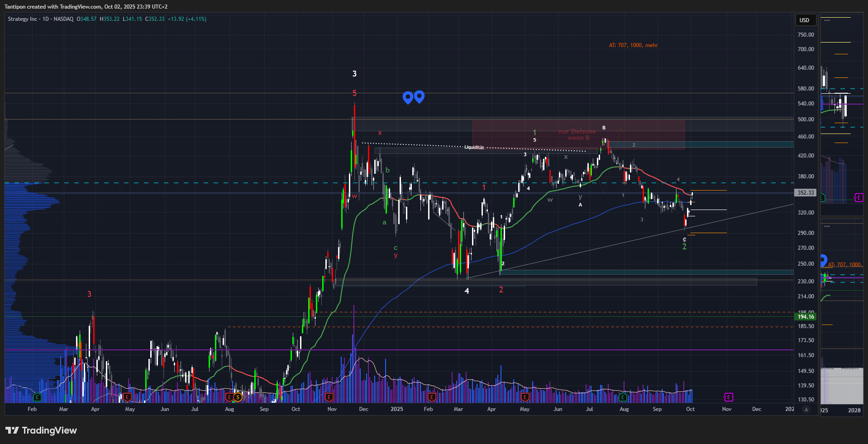
Task: Click the Liquidität text label
Action: (474, 147)
